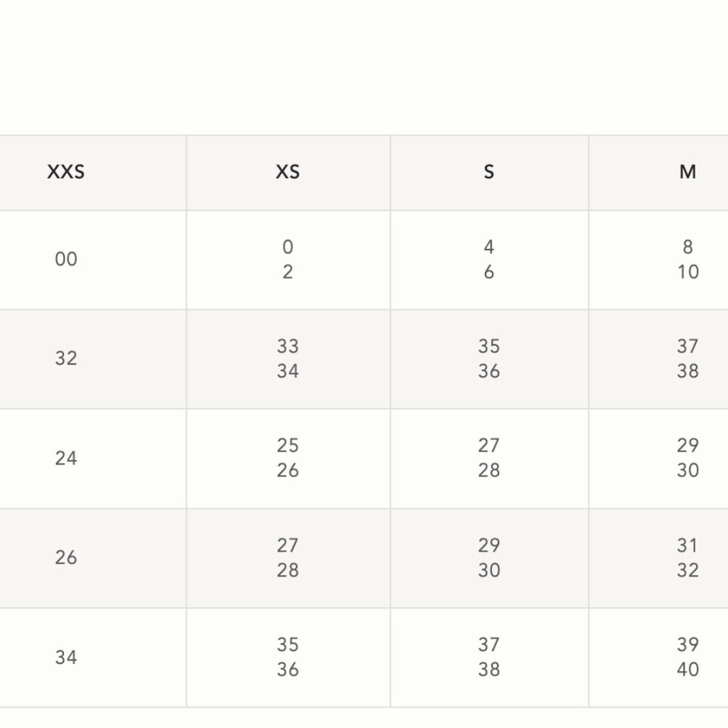
Task: Click the XXS cell showing 32
Action: [66, 359]
